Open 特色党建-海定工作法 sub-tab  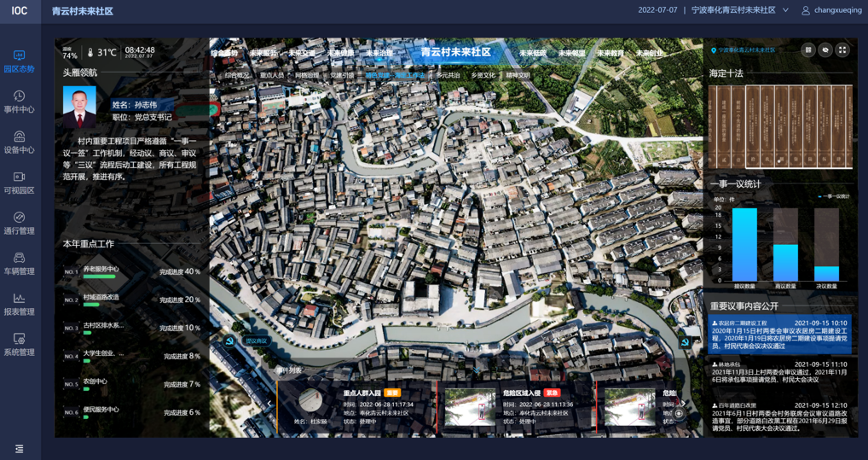(396, 75)
